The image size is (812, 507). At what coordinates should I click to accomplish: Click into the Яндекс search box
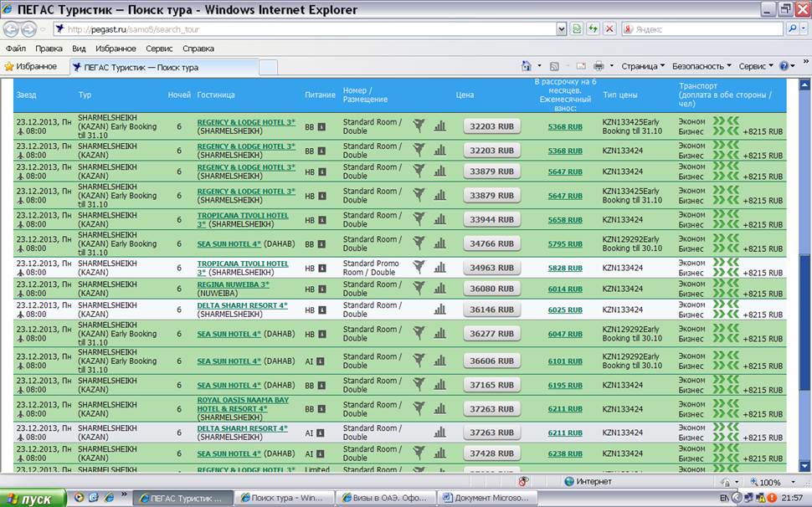coord(707,29)
